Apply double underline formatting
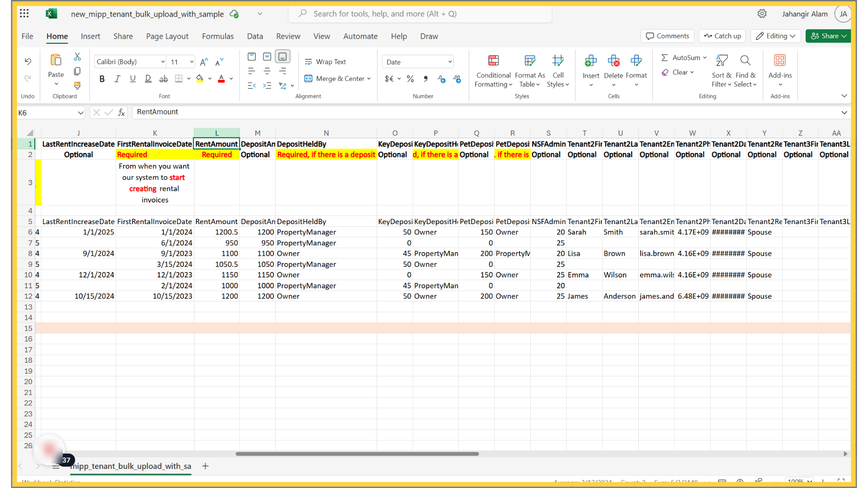 (148, 79)
